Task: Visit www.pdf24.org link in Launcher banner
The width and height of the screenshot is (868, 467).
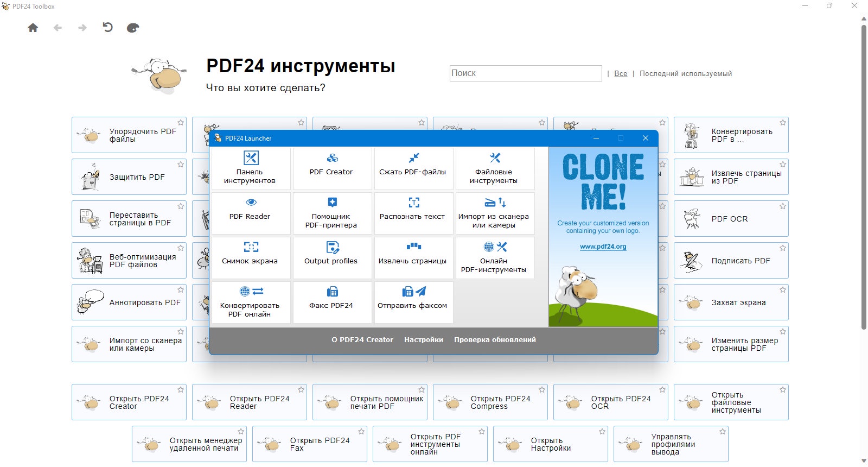Action: pyautogui.click(x=603, y=247)
